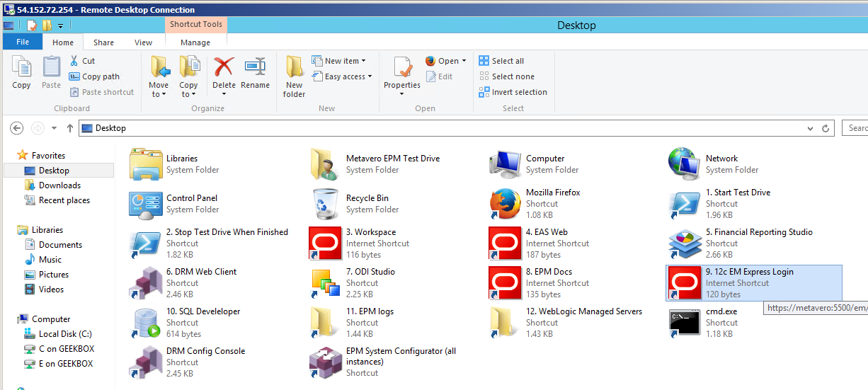Select the Recycle Bin icon
The width and height of the screenshot is (868, 390).
(x=326, y=204)
